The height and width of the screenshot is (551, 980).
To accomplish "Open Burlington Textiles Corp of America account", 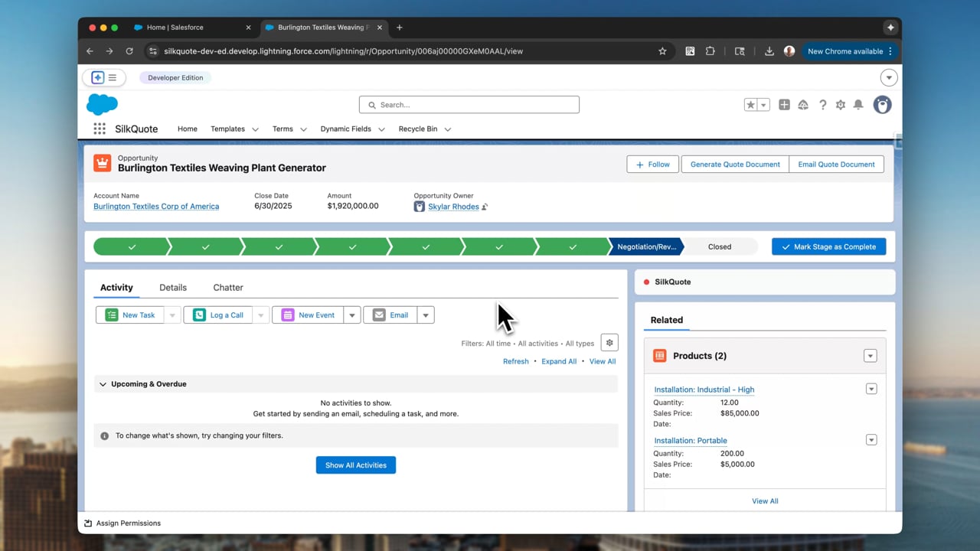I will pyautogui.click(x=156, y=207).
